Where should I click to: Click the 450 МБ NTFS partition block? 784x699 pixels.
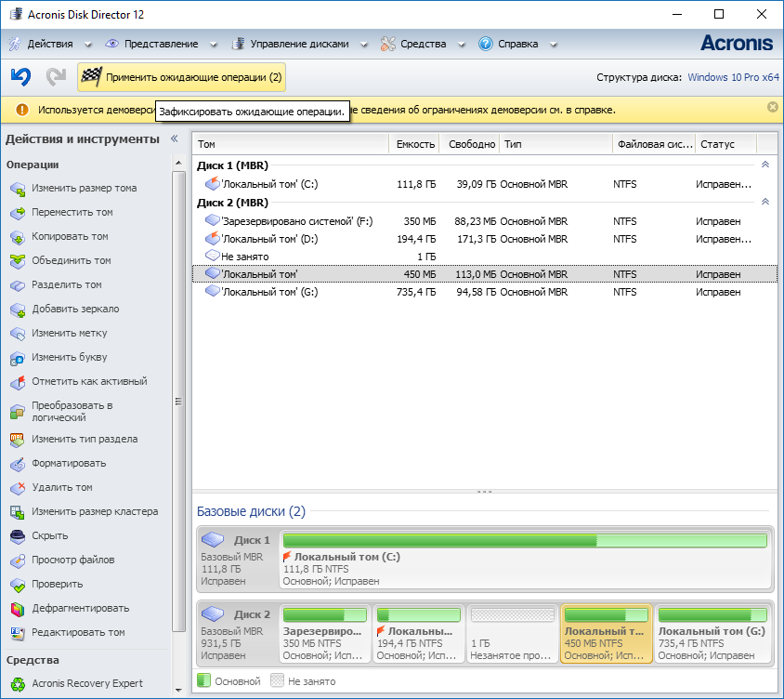[x=606, y=634]
